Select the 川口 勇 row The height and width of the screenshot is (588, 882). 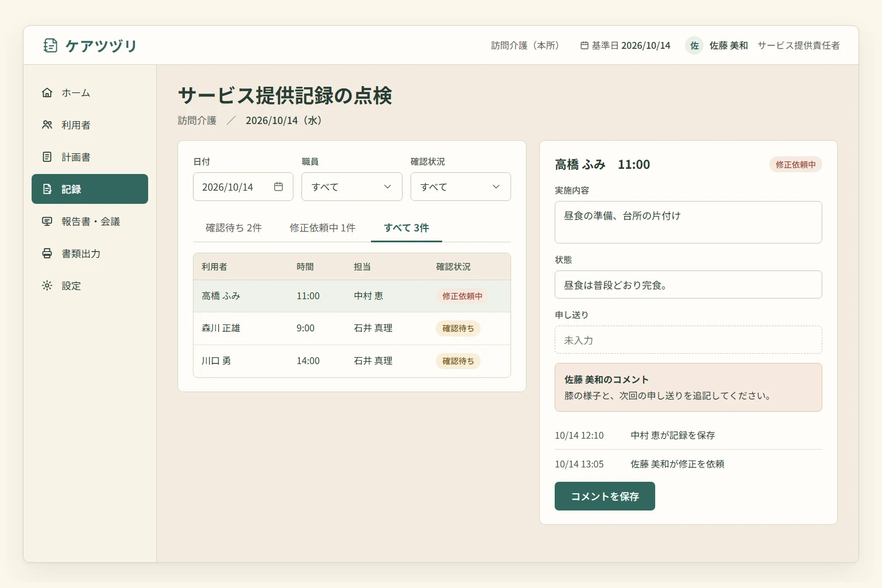point(352,361)
